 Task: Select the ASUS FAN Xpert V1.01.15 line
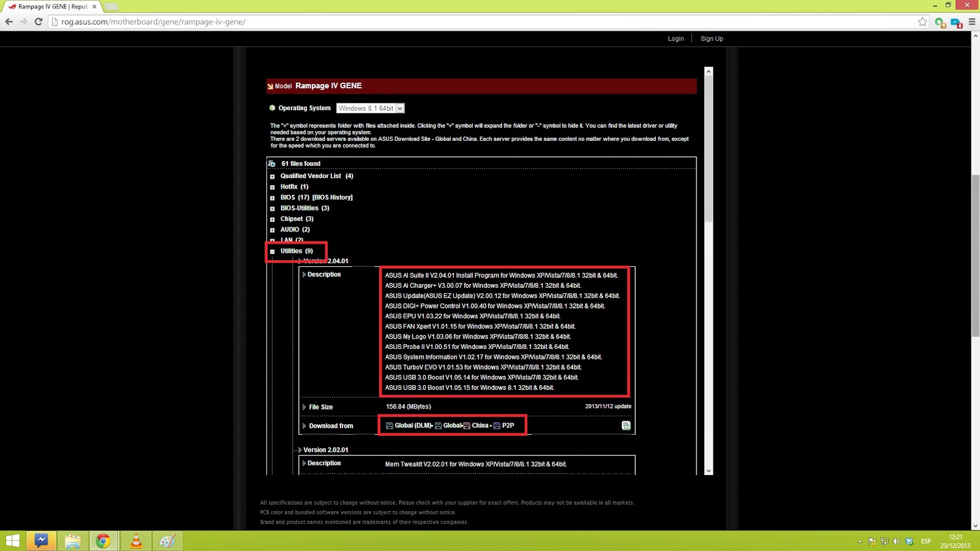click(x=480, y=326)
